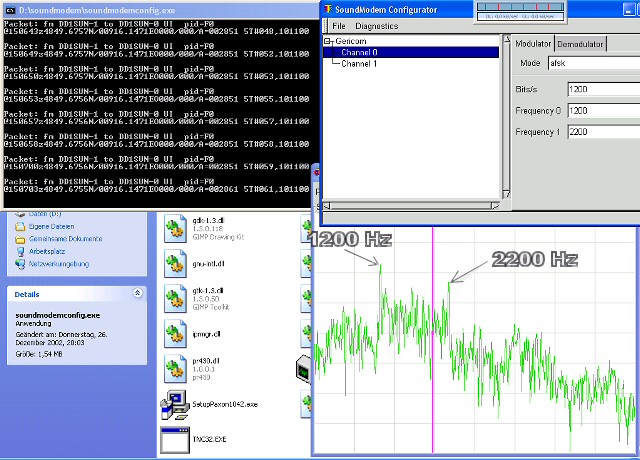640x460 pixels.
Task: Click the pr430.dll file icon
Action: pos(176,366)
